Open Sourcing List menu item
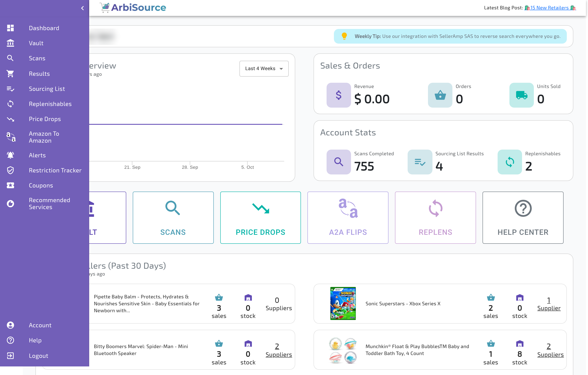This screenshot has width=588, height=375. click(x=47, y=89)
